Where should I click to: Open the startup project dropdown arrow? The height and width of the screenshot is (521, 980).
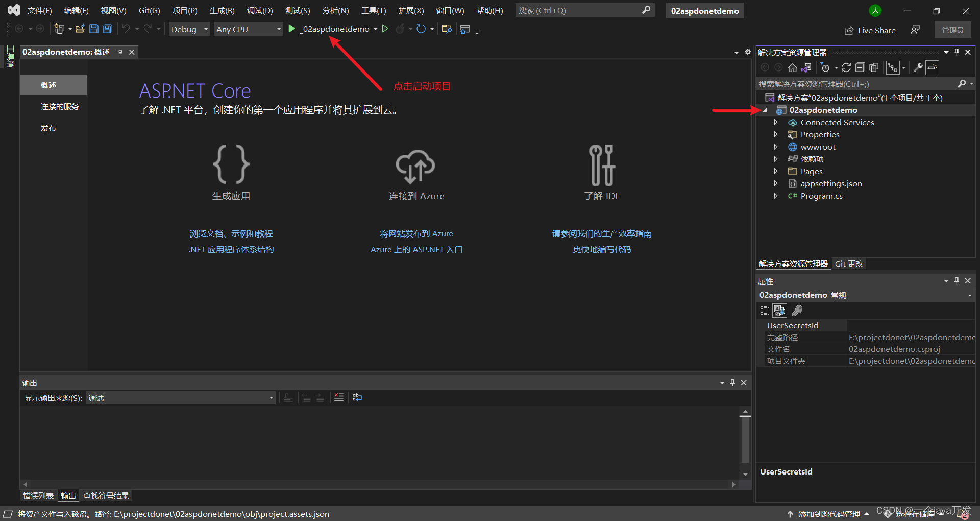point(375,29)
